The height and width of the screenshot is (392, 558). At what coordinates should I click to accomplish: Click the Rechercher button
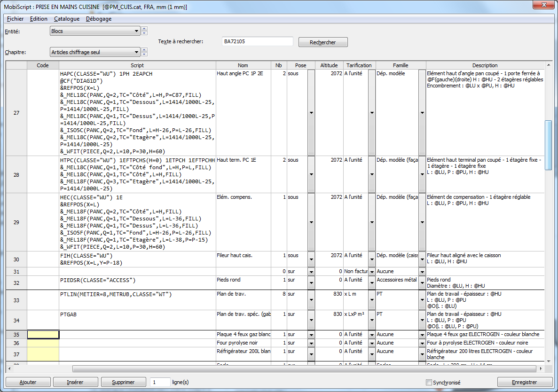click(x=323, y=42)
